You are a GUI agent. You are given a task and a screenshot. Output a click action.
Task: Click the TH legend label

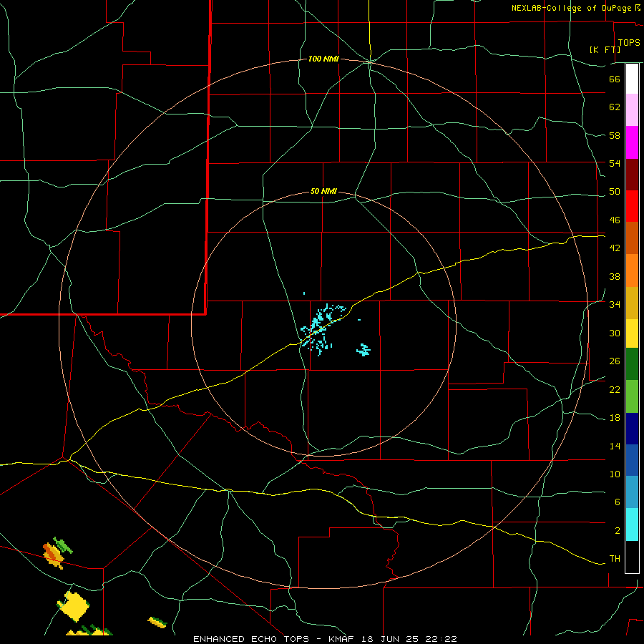(615, 559)
